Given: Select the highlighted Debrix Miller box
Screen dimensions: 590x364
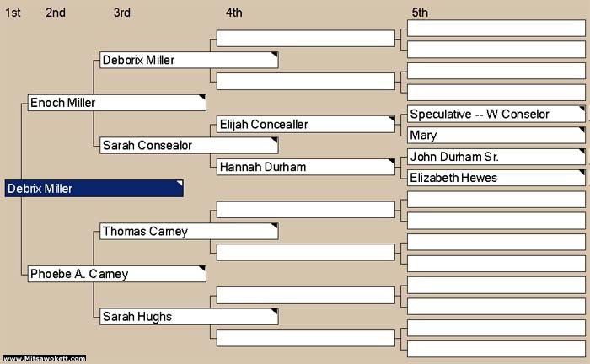Looking at the screenshot, I should (x=94, y=189).
